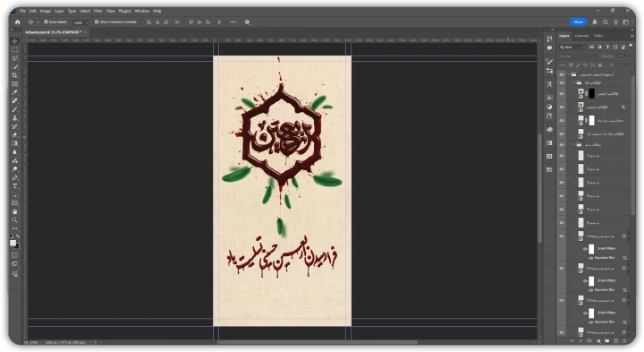Open Move tool preset picker arrow
This screenshot has height=352, width=644.
pyautogui.click(x=38, y=22)
